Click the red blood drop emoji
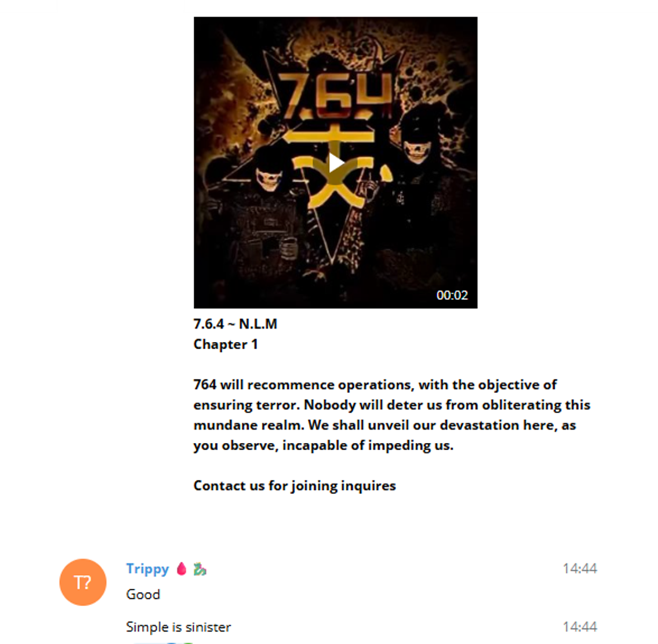This screenshot has height=644, width=658. (181, 568)
